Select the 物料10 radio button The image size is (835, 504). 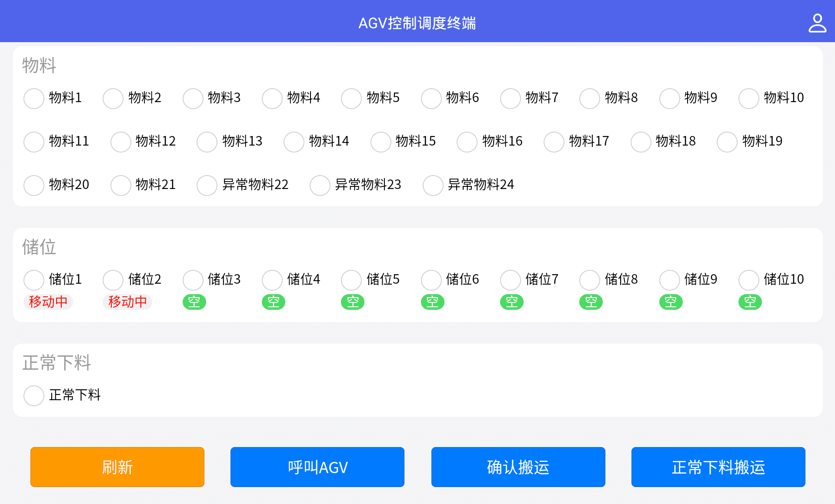coord(748,98)
